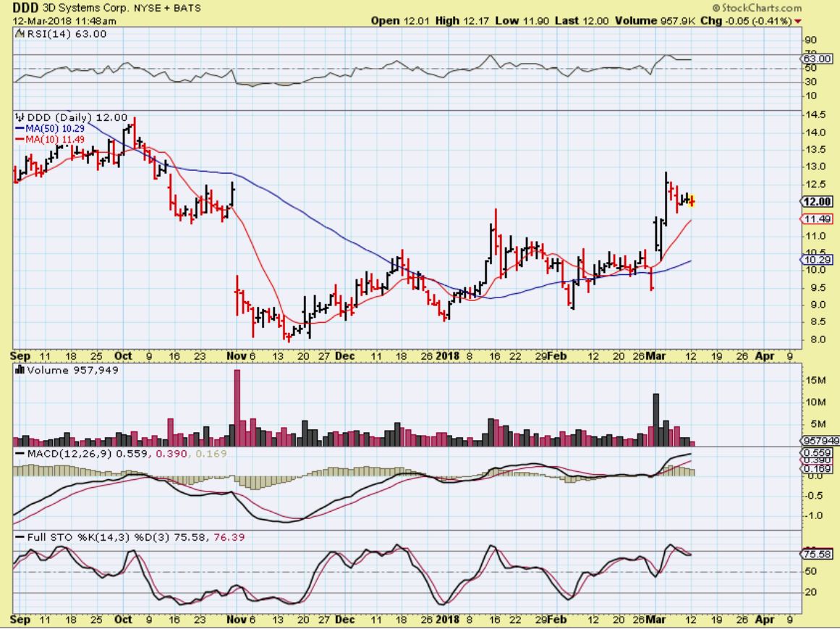Click the 10.29 moving average axis tag
This screenshot has height=629, width=840.
(818, 260)
